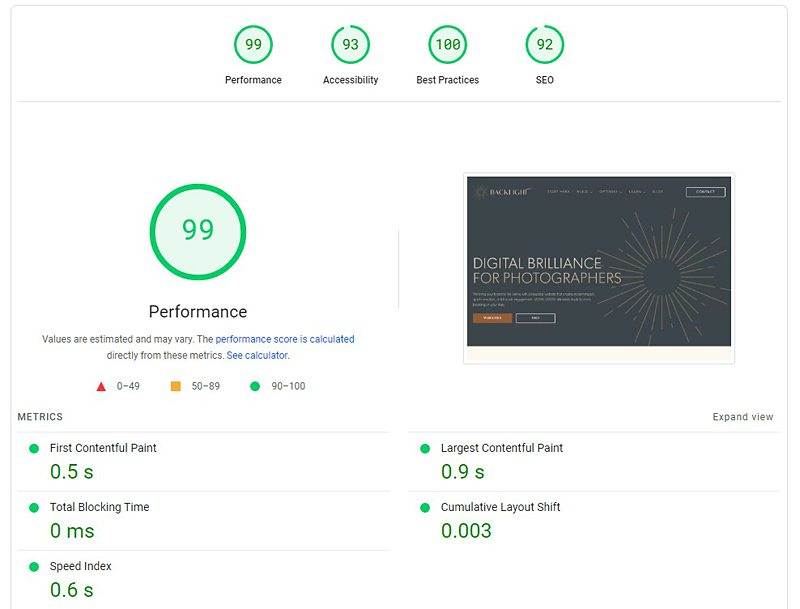
Task: Expand the Largest Contentful Paint metric
Action: 501,448
